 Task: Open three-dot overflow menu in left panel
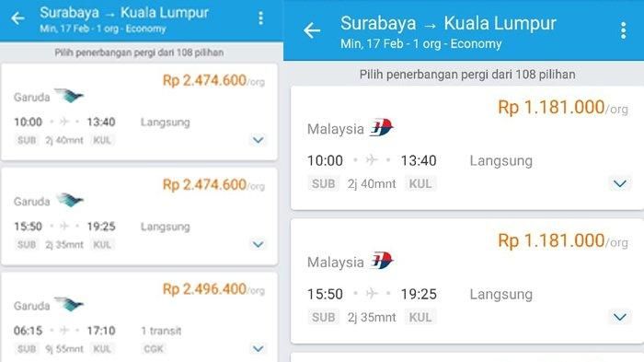click(x=260, y=18)
